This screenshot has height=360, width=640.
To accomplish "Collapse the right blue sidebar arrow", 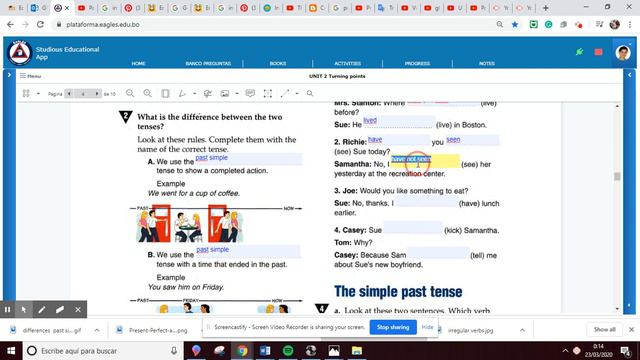I will click(629, 75).
